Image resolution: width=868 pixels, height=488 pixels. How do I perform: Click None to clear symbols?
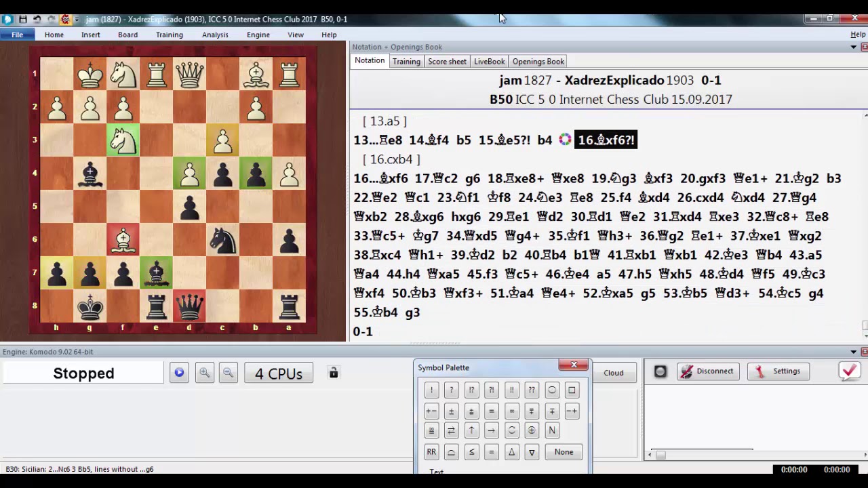point(564,452)
